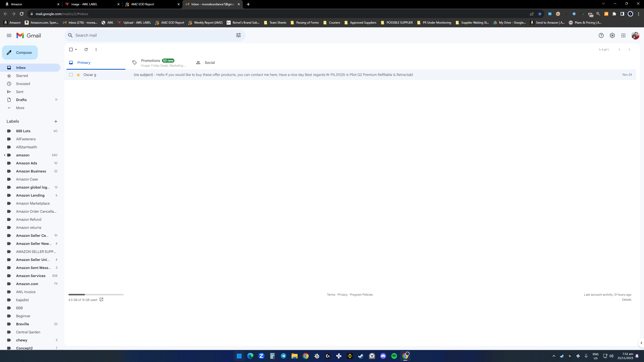The height and width of the screenshot is (362, 644).
Task: Bookmark this tab star icon
Action: [540, 14]
